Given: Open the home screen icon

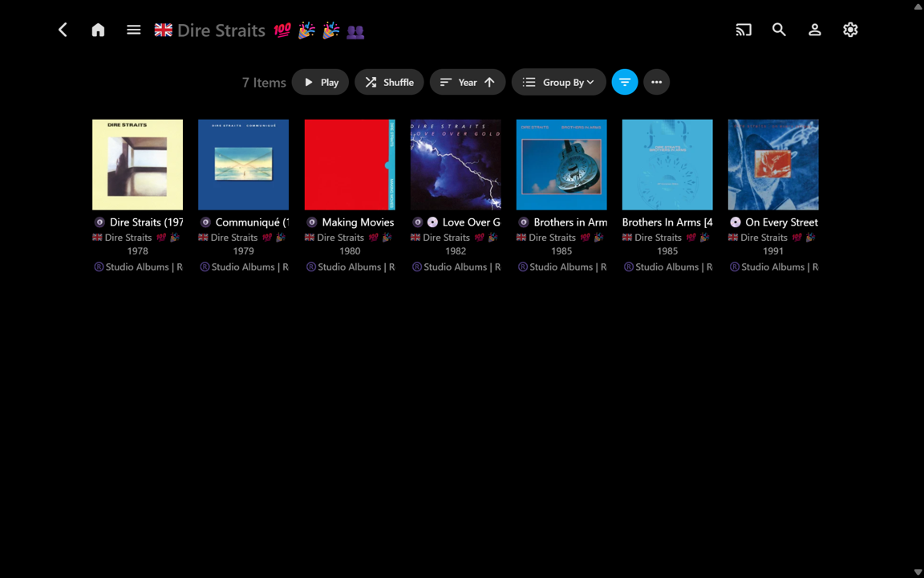Looking at the screenshot, I should click(98, 30).
